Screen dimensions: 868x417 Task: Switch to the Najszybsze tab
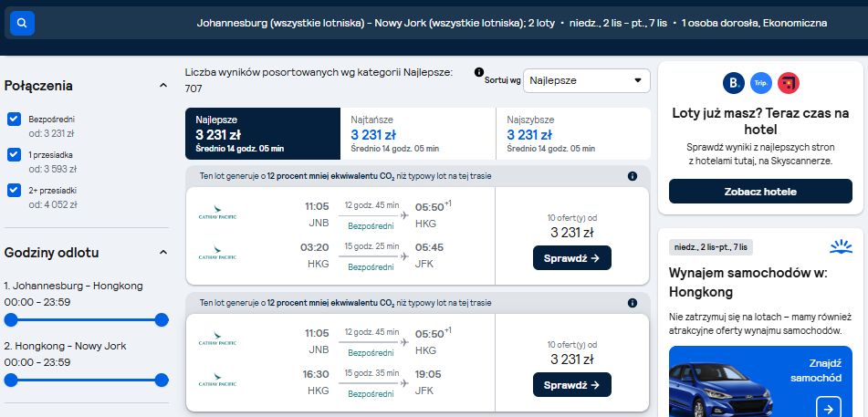pyautogui.click(x=573, y=133)
